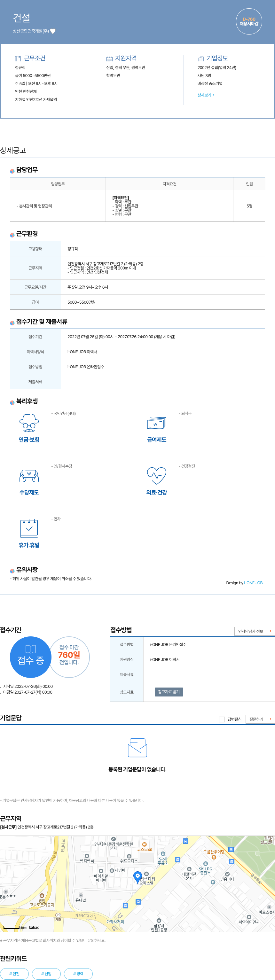The width and height of the screenshot is (275, 980).
Task: Select the #인천 keyword tag
Action: (14, 974)
